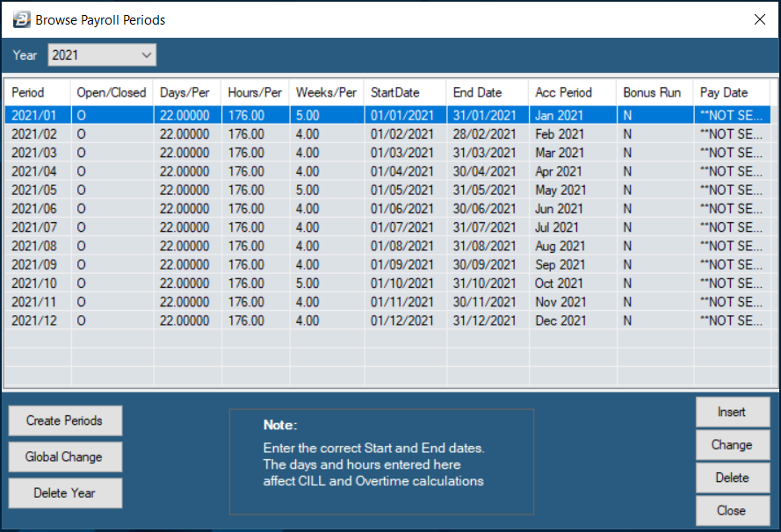Image resolution: width=781 pixels, height=532 pixels.
Task: Click the Delete button
Action: [732, 478]
